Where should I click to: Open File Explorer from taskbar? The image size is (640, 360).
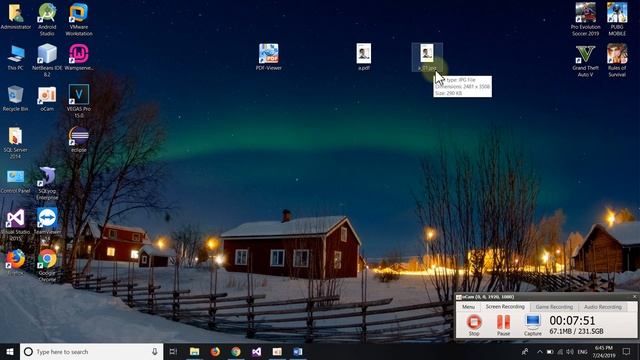pyautogui.click(x=194, y=351)
